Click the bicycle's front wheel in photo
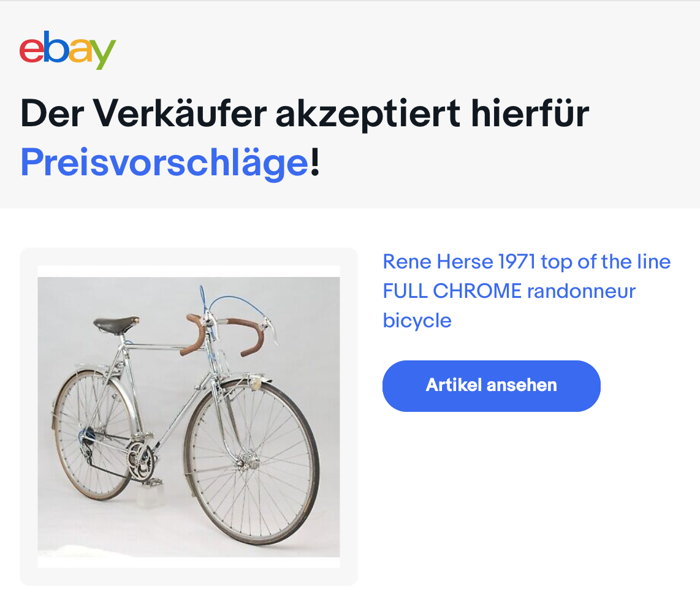This screenshot has width=700, height=608. click(x=252, y=462)
